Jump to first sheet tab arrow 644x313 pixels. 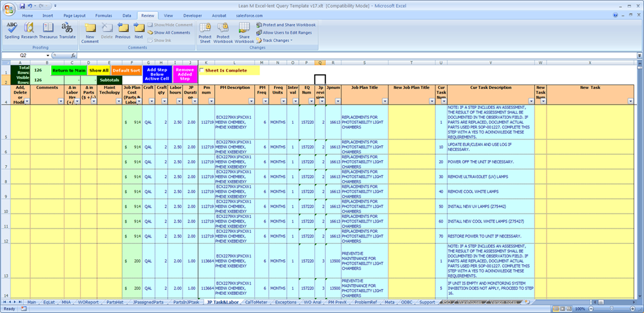(5, 302)
